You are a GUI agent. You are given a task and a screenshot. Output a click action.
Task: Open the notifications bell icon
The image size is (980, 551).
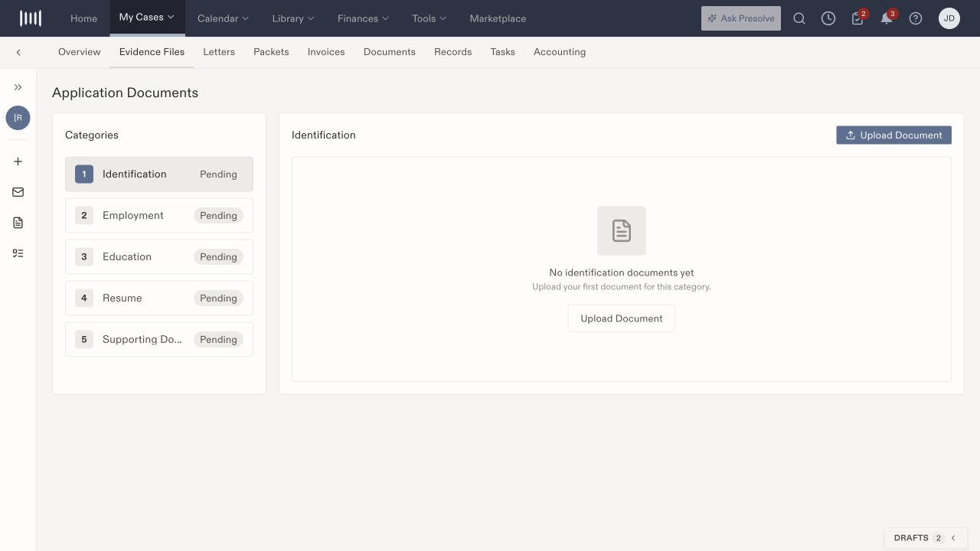(887, 18)
